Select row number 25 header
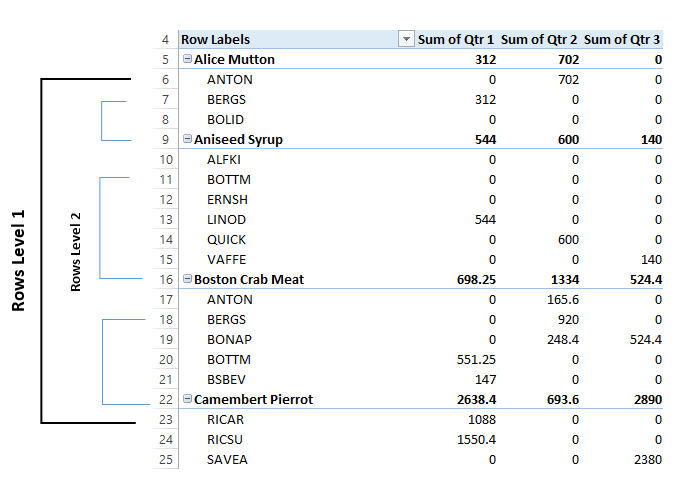This screenshot has width=683, height=489. (164, 460)
